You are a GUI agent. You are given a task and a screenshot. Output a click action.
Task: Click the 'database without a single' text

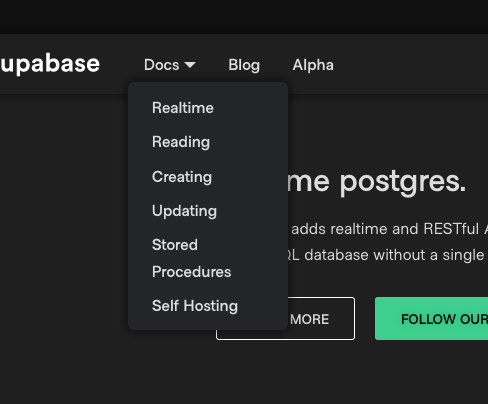(x=394, y=255)
